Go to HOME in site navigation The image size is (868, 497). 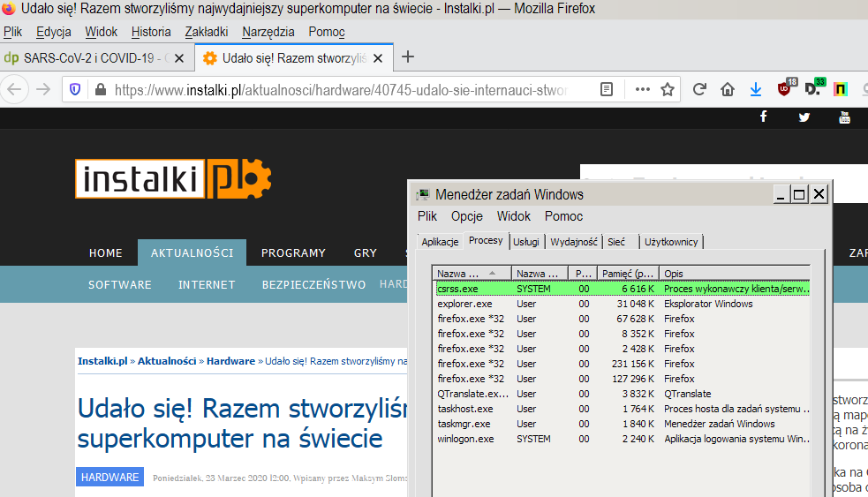pyautogui.click(x=106, y=253)
